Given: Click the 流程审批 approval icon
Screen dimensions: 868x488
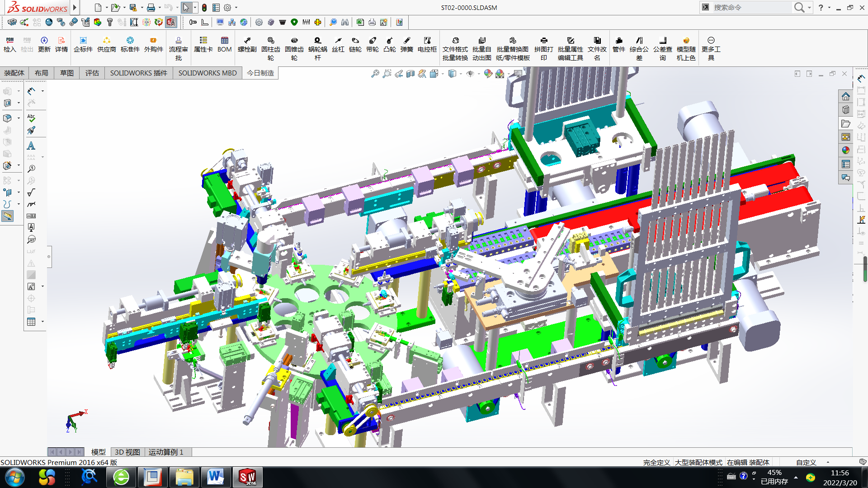Looking at the screenshot, I should pos(179,48).
